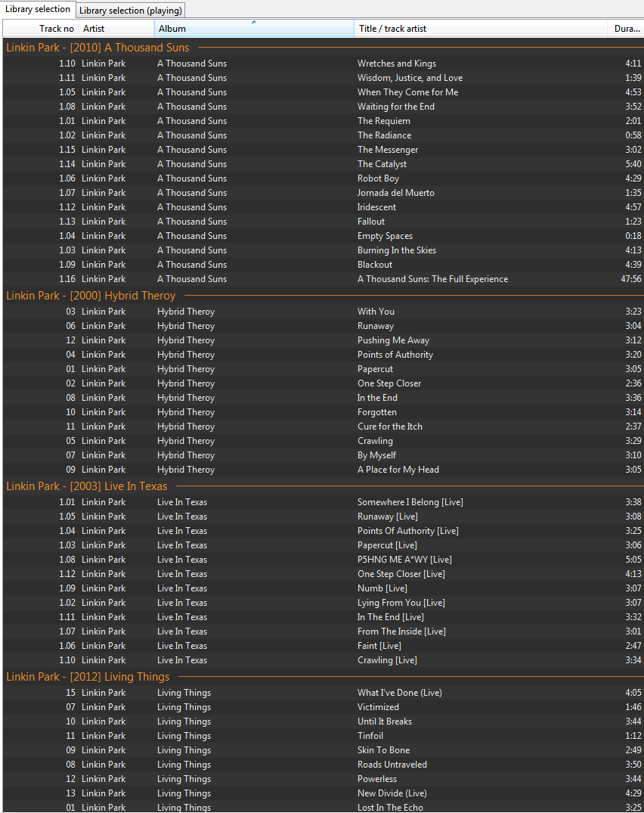The height and width of the screenshot is (813, 644).
Task: Select Wisdom, Justice, and Love track
Action: (x=324, y=78)
